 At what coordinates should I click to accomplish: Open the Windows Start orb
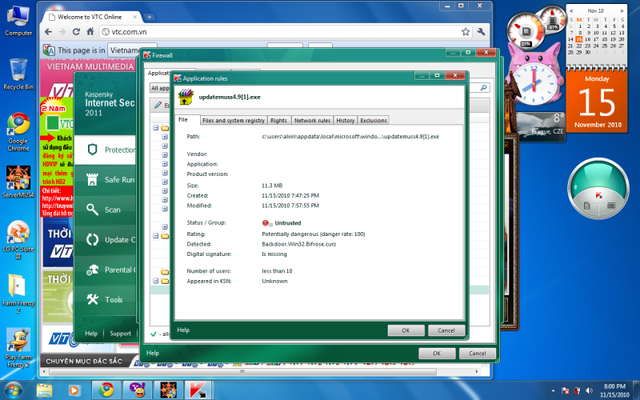point(13,390)
